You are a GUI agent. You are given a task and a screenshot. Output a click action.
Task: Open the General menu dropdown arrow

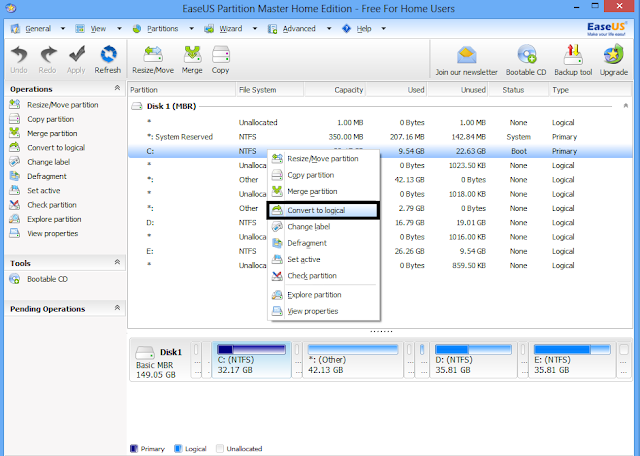click(x=62, y=29)
